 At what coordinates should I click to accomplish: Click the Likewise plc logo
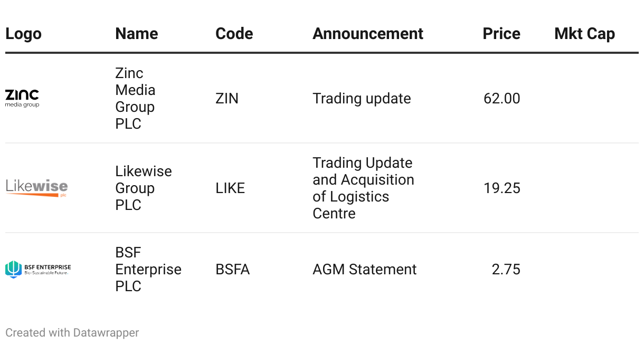coord(36,188)
